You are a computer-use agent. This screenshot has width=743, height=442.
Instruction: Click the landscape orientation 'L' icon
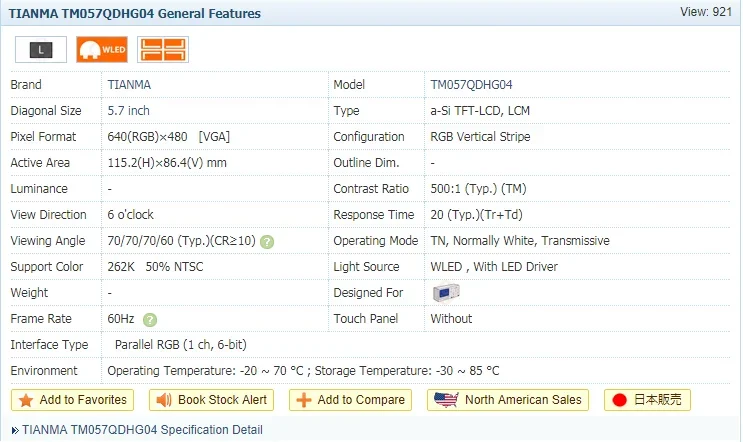pos(41,49)
